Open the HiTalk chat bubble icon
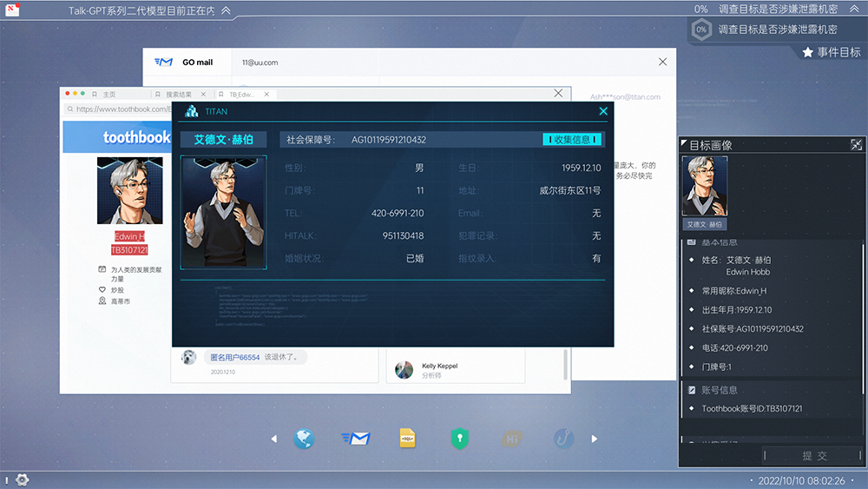 point(511,439)
